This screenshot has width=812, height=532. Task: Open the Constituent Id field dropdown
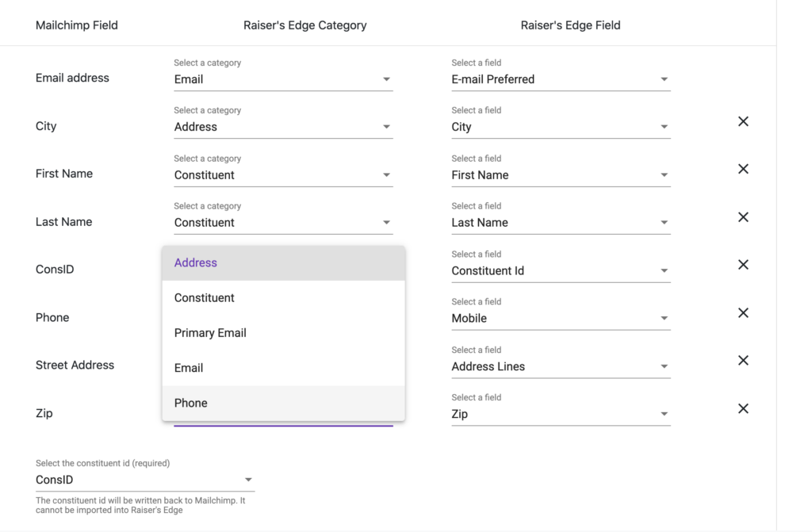(x=561, y=271)
